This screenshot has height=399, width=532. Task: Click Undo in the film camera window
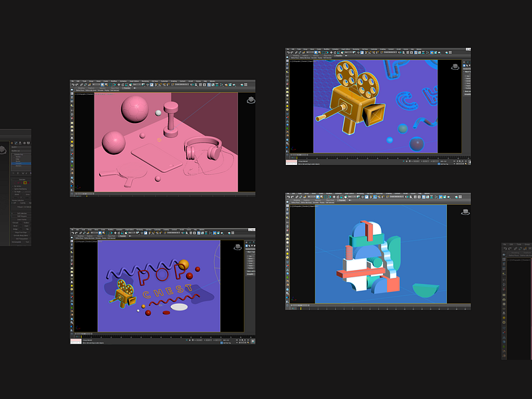tap(289, 53)
